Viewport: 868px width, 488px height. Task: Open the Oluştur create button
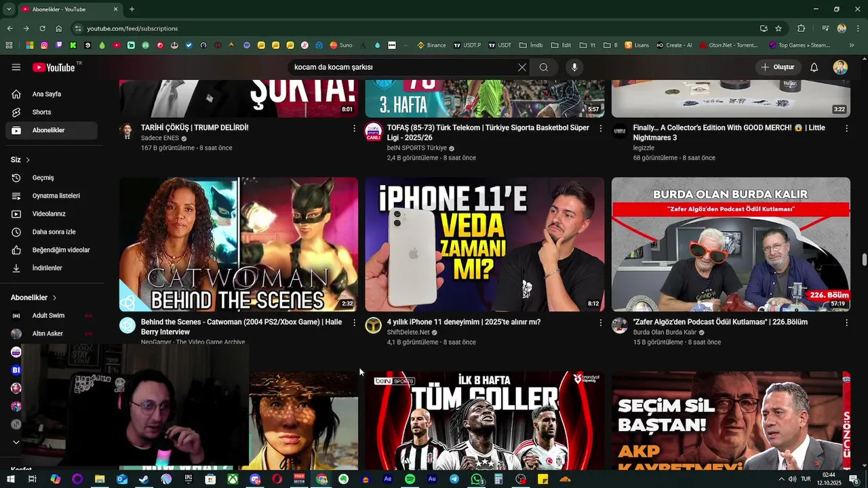777,67
